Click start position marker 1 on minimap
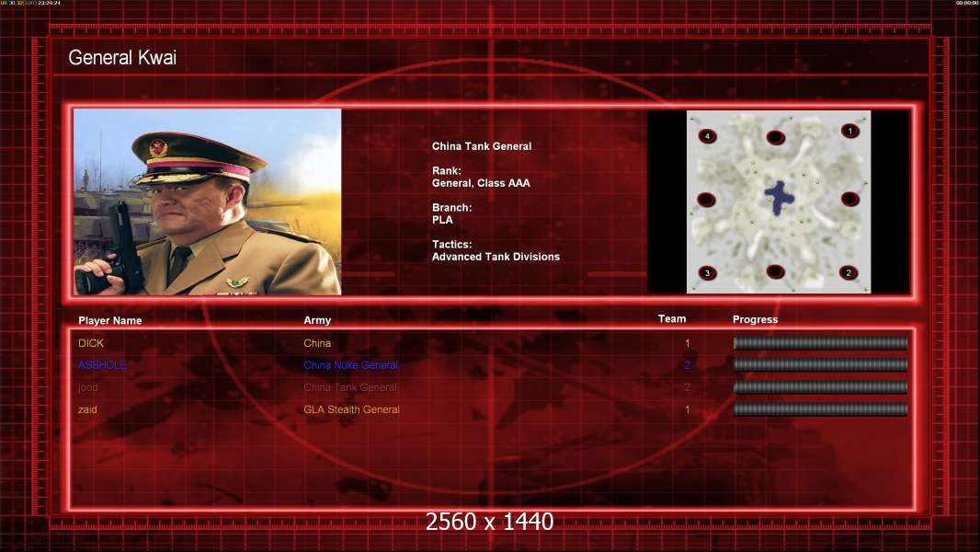This screenshot has height=552, width=980. click(x=849, y=131)
